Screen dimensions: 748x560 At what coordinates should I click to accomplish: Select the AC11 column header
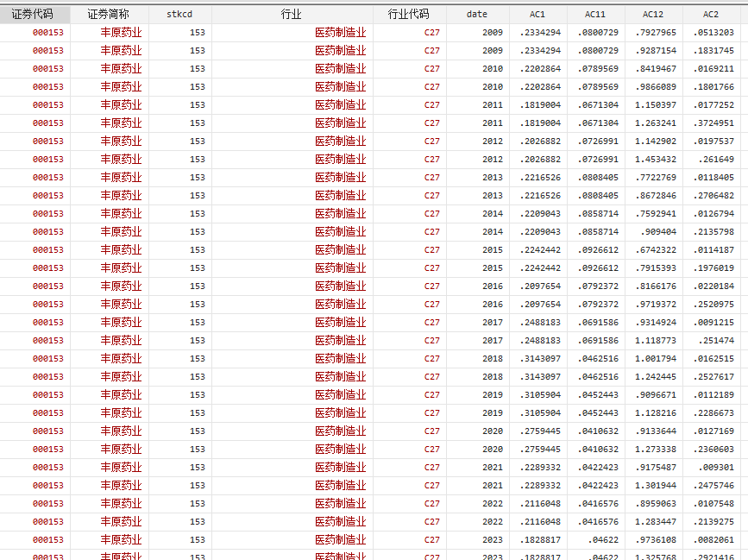[595, 15]
